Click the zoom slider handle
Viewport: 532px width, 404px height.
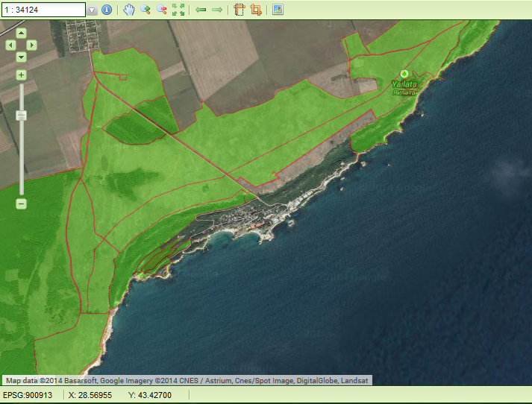pyautogui.click(x=21, y=116)
